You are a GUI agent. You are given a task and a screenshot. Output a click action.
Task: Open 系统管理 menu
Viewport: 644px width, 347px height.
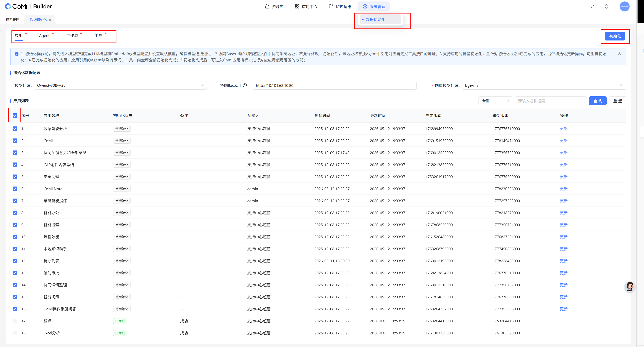click(x=374, y=6)
